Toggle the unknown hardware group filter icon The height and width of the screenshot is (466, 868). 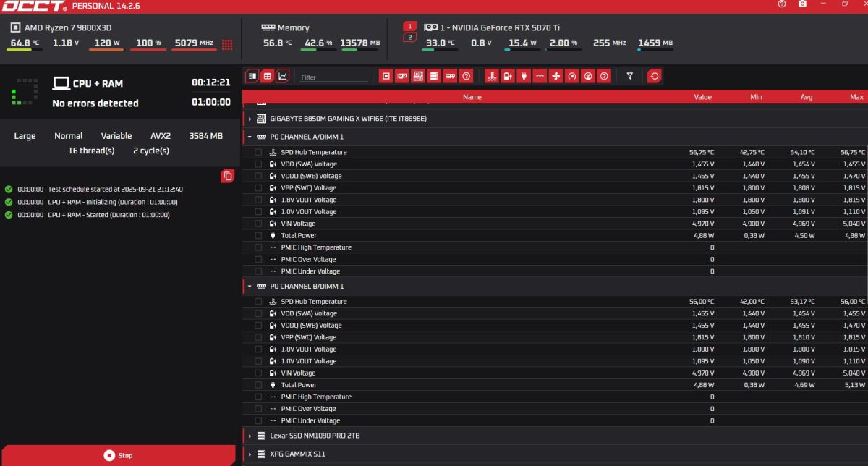[x=466, y=76]
